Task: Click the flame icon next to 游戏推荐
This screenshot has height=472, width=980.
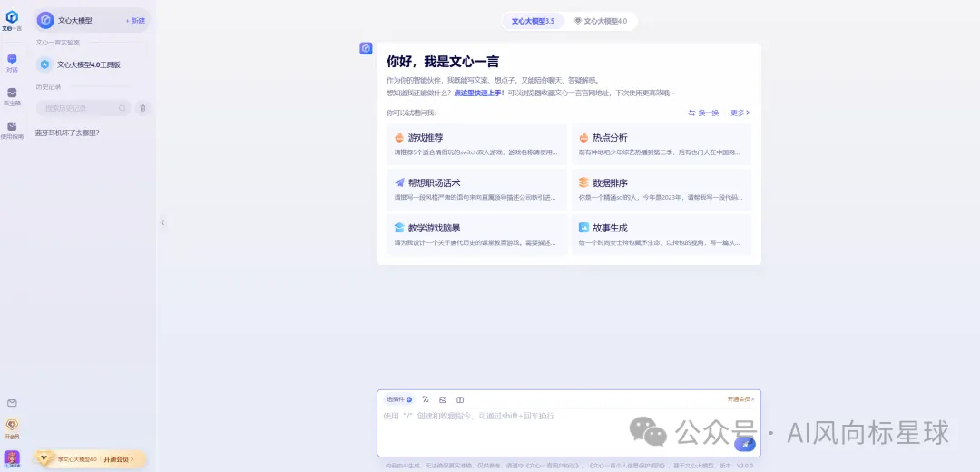Action: pyautogui.click(x=399, y=138)
